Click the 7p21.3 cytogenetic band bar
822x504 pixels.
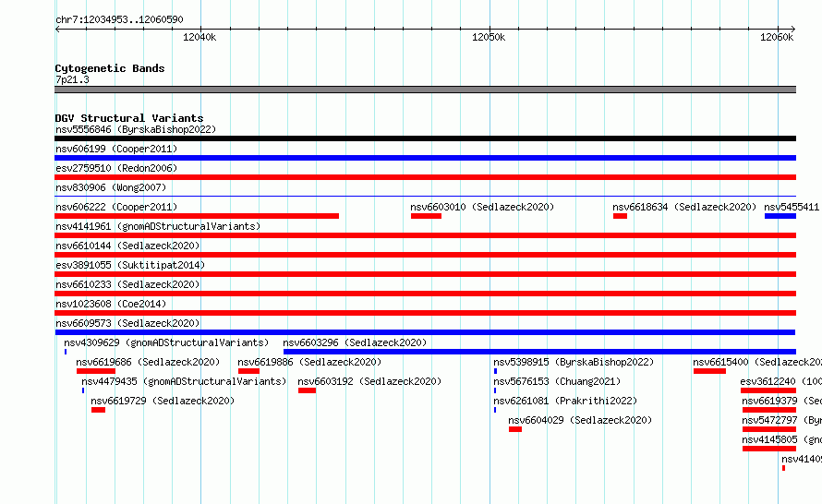[425, 90]
